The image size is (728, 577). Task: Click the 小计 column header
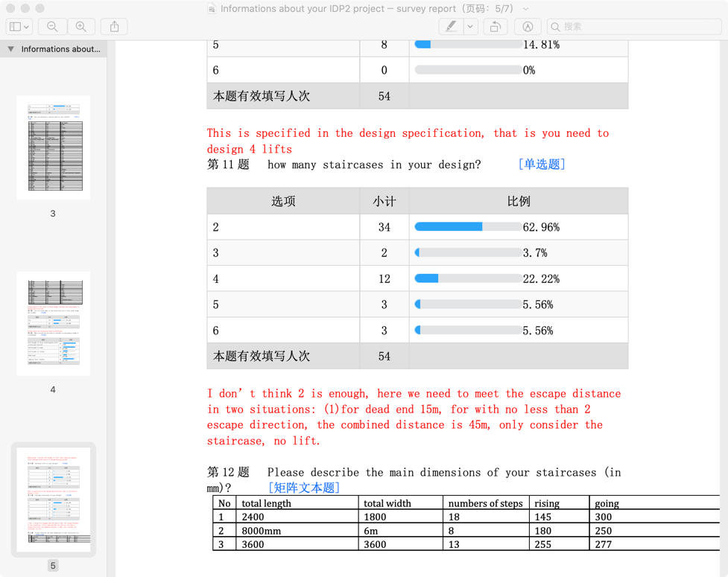tap(384, 201)
